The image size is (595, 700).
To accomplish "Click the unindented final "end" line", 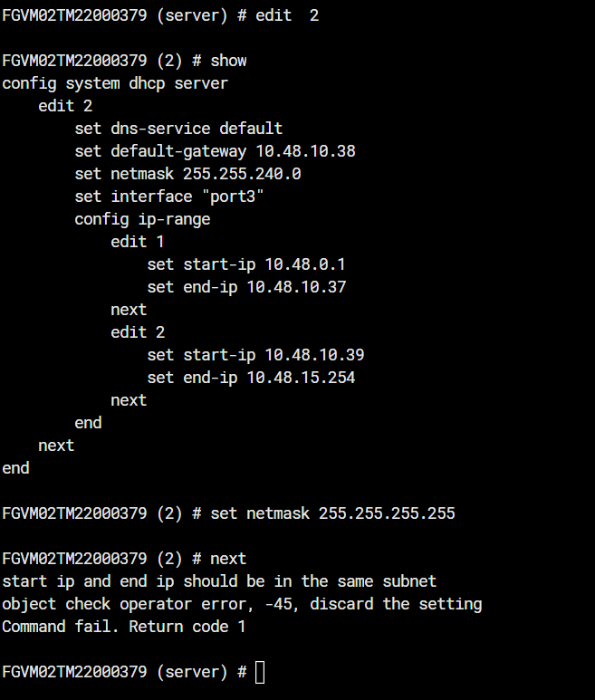I will (15, 468).
